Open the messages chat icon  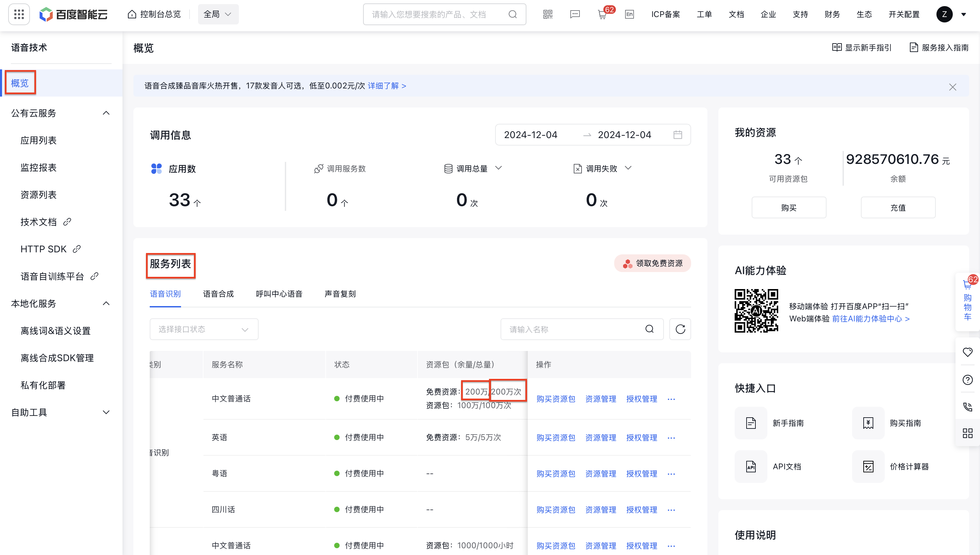[575, 15]
